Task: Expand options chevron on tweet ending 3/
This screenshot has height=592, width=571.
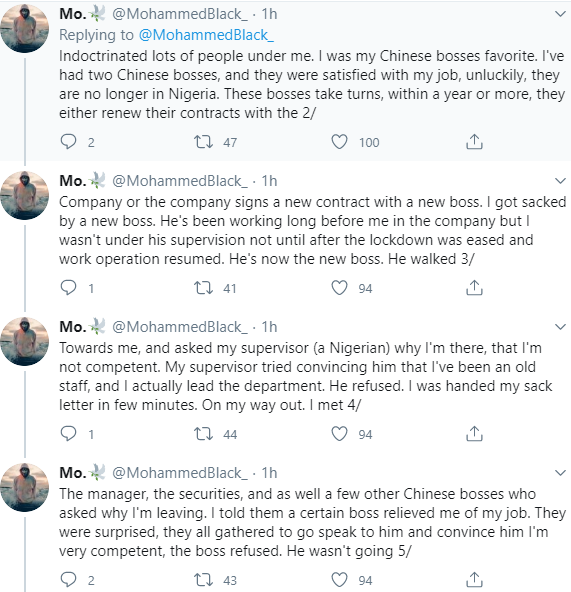Action: (560, 181)
